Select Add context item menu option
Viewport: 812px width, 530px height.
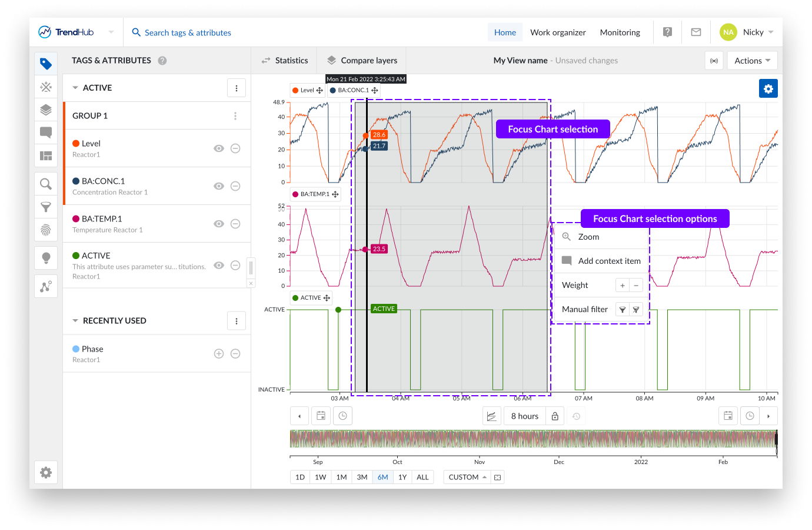(x=608, y=261)
